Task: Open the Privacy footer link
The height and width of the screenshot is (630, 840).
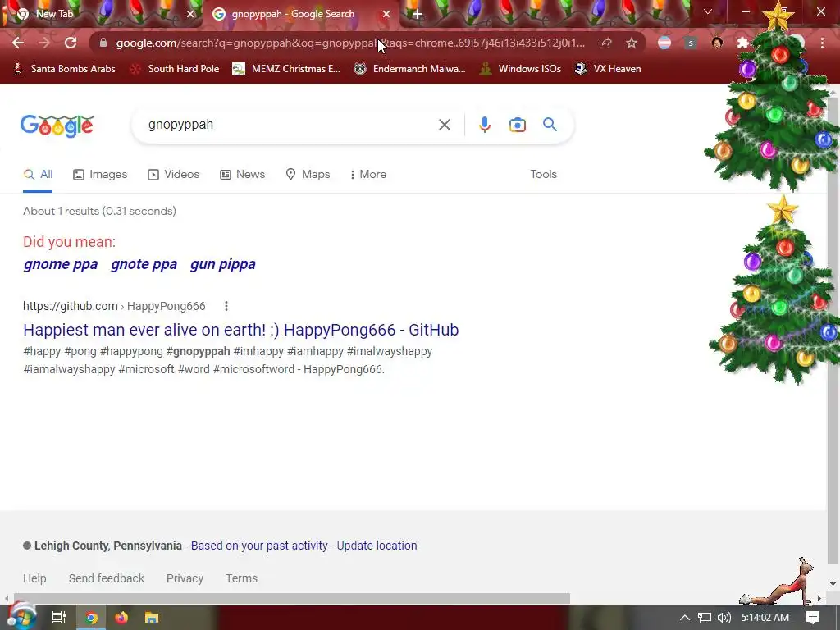Action: tap(185, 578)
